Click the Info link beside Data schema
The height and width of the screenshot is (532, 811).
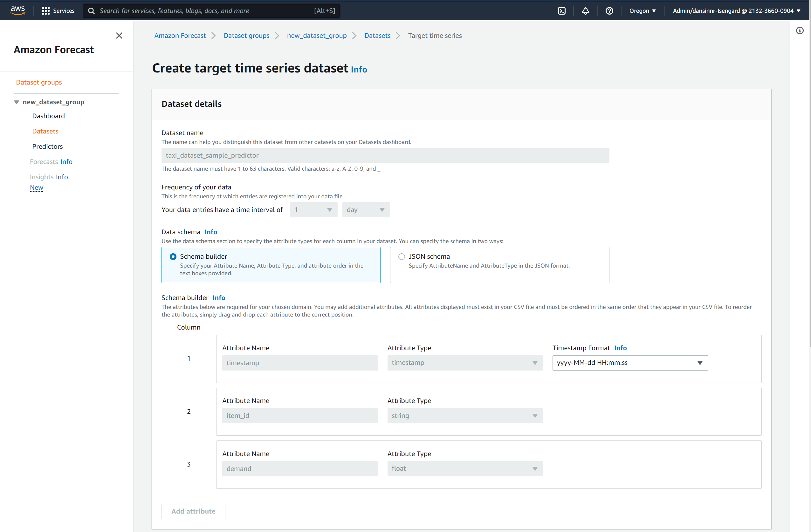tap(210, 232)
